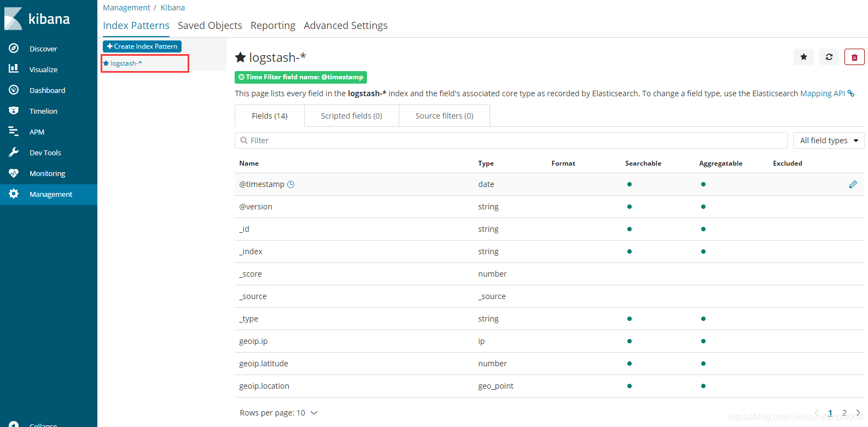The width and height of the screenshot is (868, 427).
Task: Click the Kibana logo icon
Action: pos(14,19)
